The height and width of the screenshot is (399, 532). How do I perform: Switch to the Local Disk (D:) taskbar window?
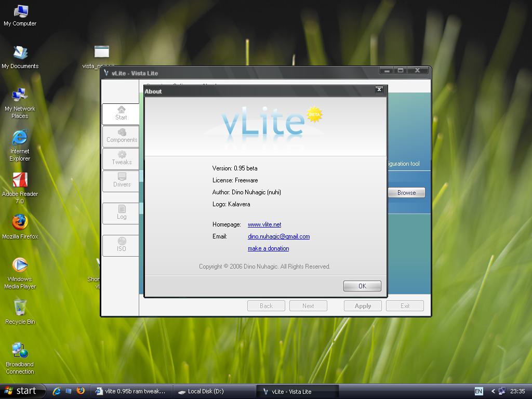214,391
